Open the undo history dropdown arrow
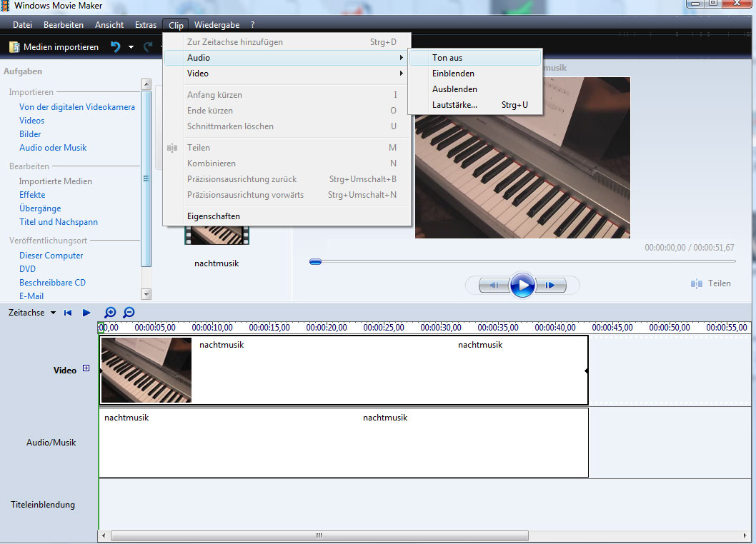 131,47
